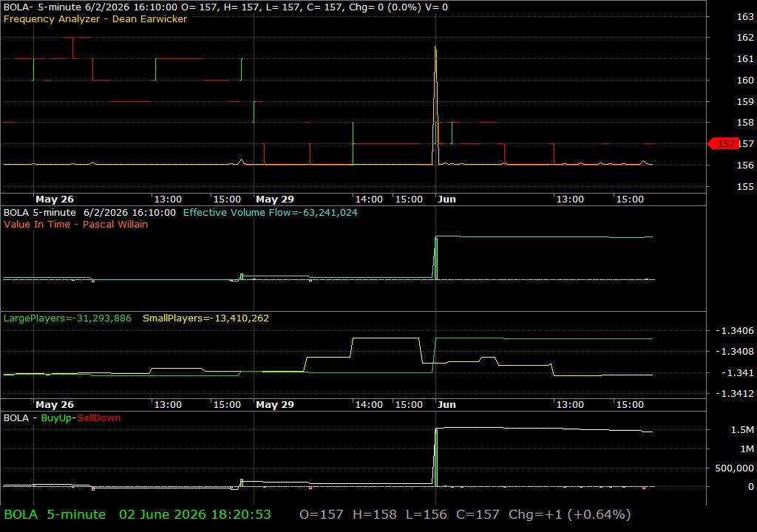Click the 161 price level on the axis

[745, 59]
